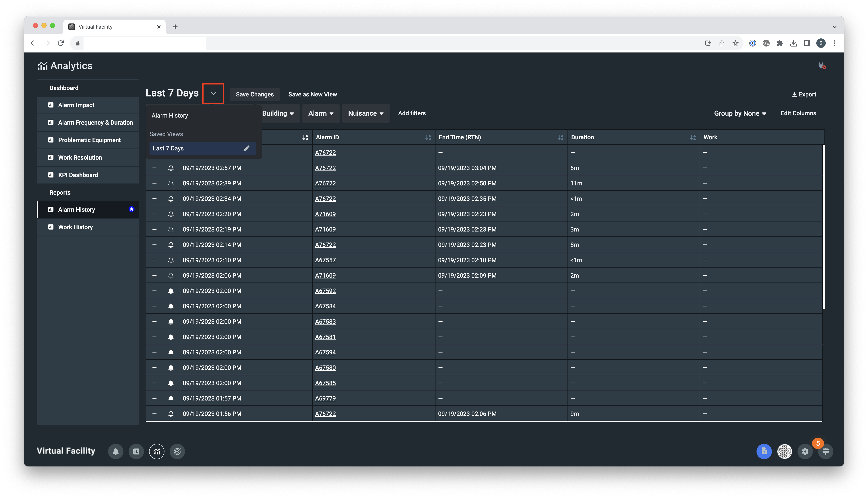Open Problematic Equipment dashboard in sidebar
Screen dimensions: 868x498
point(89,140)
